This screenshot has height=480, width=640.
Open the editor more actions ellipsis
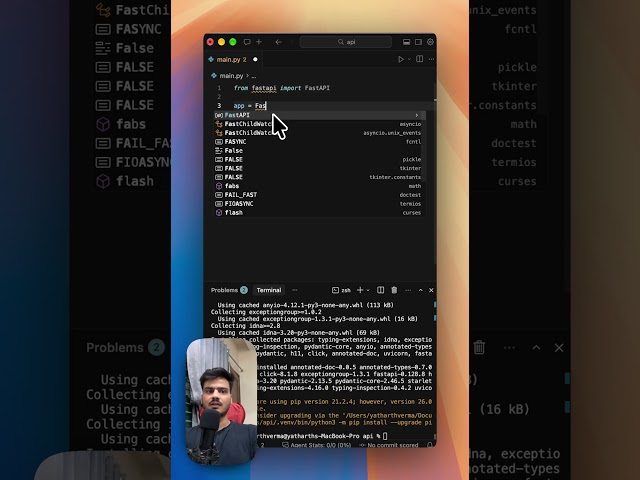[x=431, y=59]
